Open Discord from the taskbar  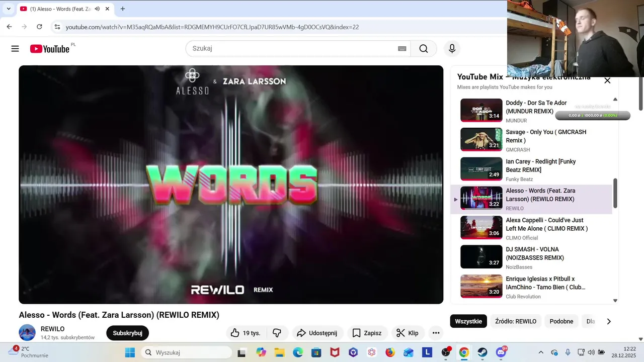pos(501,352)
